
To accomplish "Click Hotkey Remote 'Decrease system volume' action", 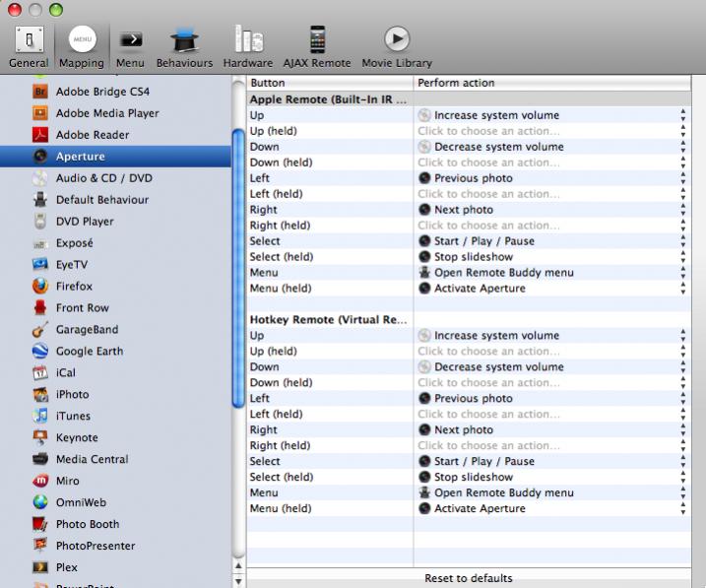I will pos(490,367).
